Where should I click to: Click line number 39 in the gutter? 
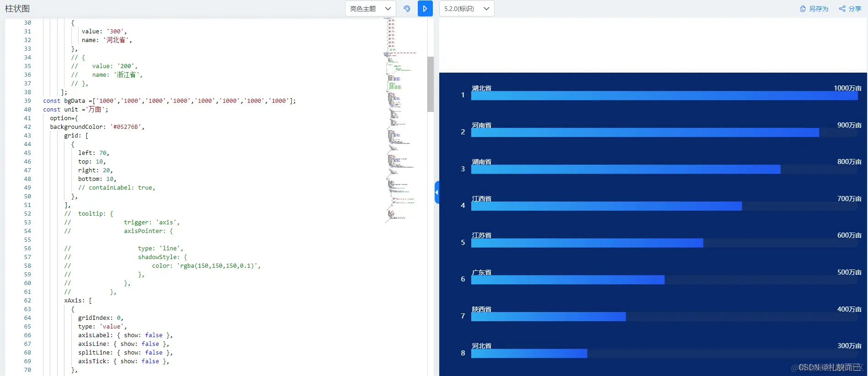[x=27, y=101]
